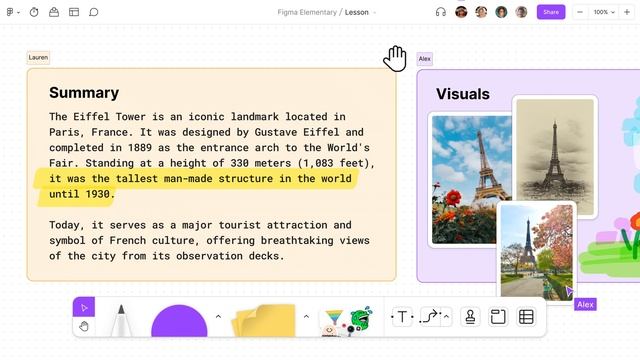
Task: Click the Summary heading
Action: [84, 93]
